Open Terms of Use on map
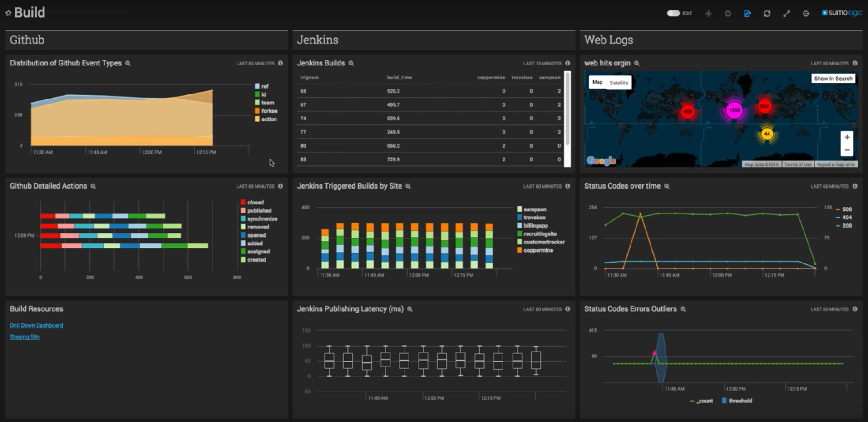The image size is (868, 422). pyautogui.click(x=798, y=164)
